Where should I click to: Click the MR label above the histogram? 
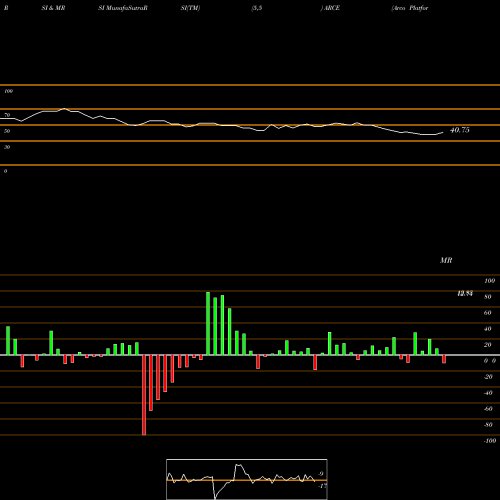(x=446, y=260)
